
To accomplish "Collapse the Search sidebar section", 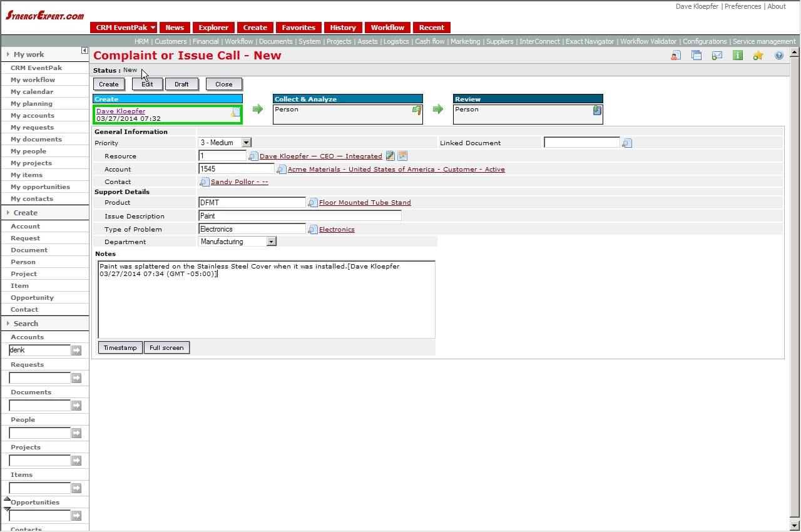I will [x=8, y=324].
